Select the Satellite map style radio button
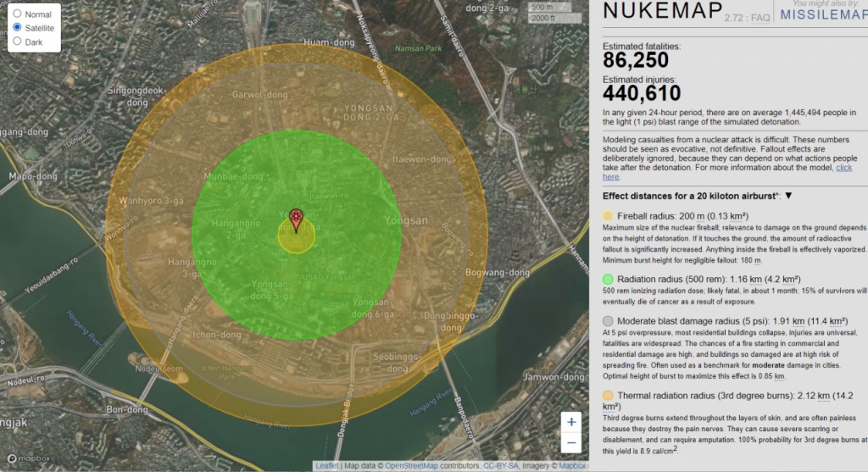Viewport: 868px width, 472px height. tap(17, 27)
